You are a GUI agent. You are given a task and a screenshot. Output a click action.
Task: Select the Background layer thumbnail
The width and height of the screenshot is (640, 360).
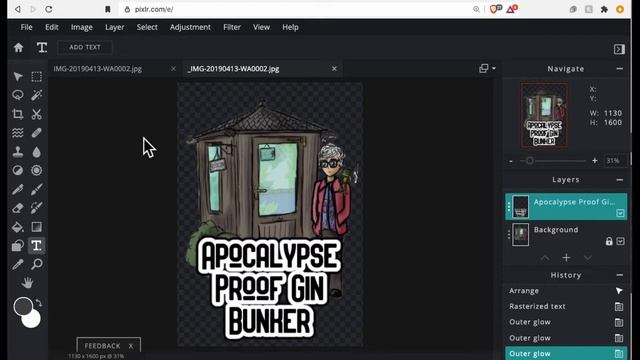520,235
